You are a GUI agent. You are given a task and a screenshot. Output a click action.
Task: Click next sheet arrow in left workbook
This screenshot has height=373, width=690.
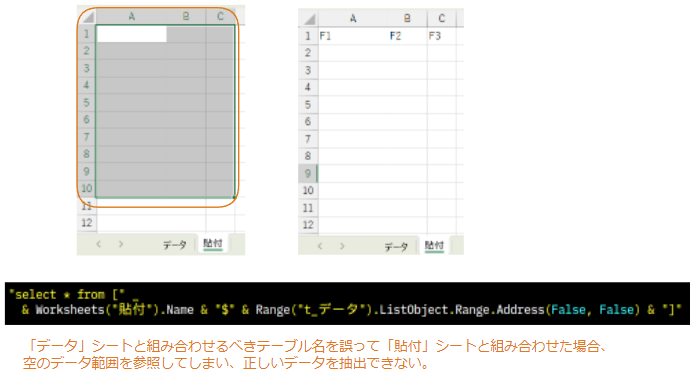[x=121, y=244]
